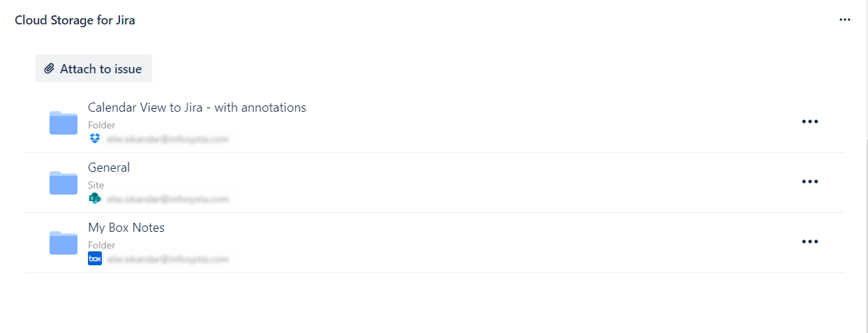Open the General site entry
The width and height of the screenshot is (868, 333).
(109, 168)
